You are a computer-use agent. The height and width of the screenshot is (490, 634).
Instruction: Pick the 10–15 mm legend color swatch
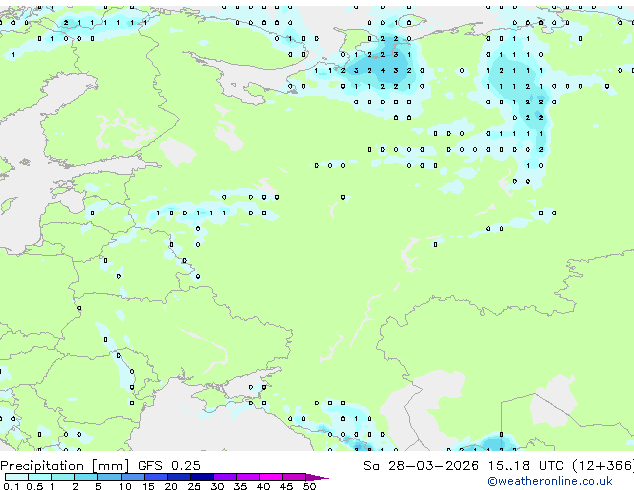pyautogui.click(x=132, y=477)
